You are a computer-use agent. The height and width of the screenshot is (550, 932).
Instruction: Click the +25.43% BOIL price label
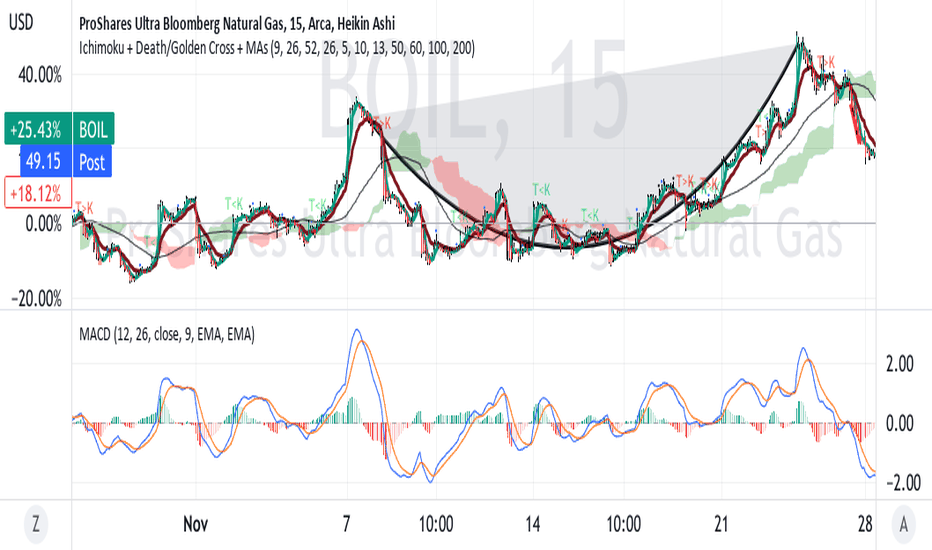pyautogui.click(x=59, y=129)
